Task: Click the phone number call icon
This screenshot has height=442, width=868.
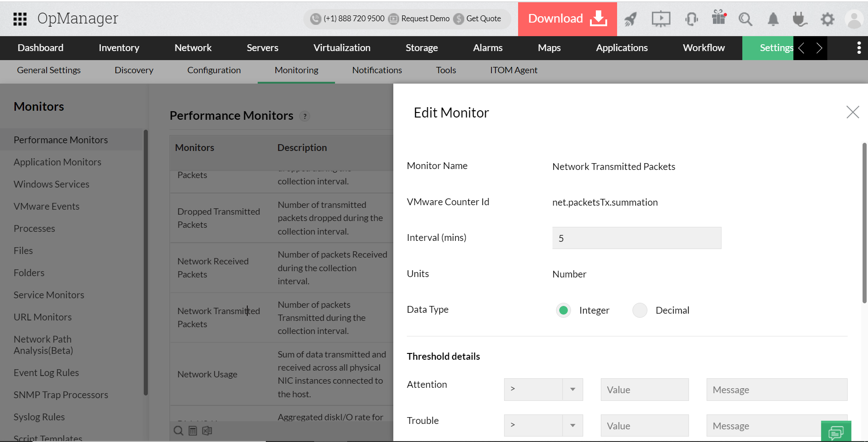Action: [x=316, y=19]
